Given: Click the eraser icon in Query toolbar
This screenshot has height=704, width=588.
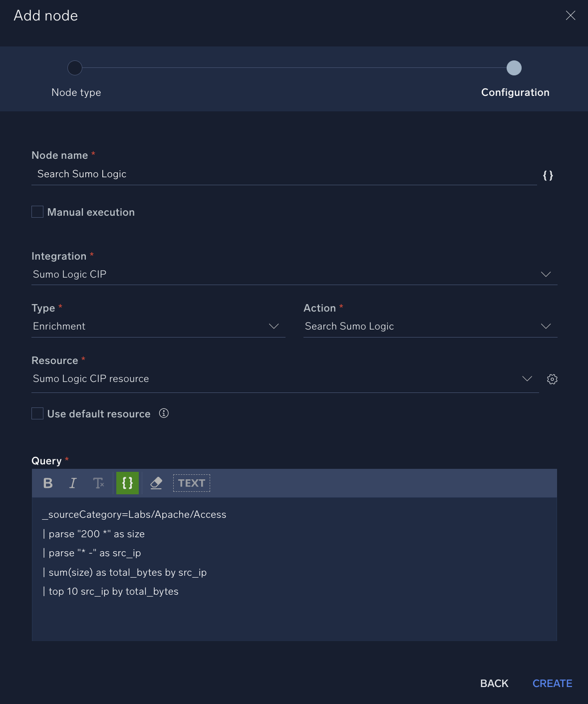Looking at the screenshot, I should click(x=156, y=483).
